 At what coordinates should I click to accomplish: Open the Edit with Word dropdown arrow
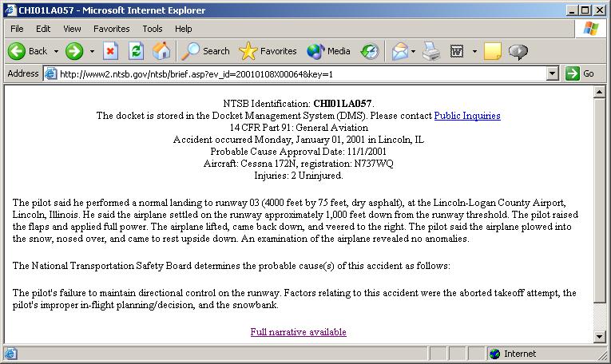pyautogui.click(x=474, y=51)
